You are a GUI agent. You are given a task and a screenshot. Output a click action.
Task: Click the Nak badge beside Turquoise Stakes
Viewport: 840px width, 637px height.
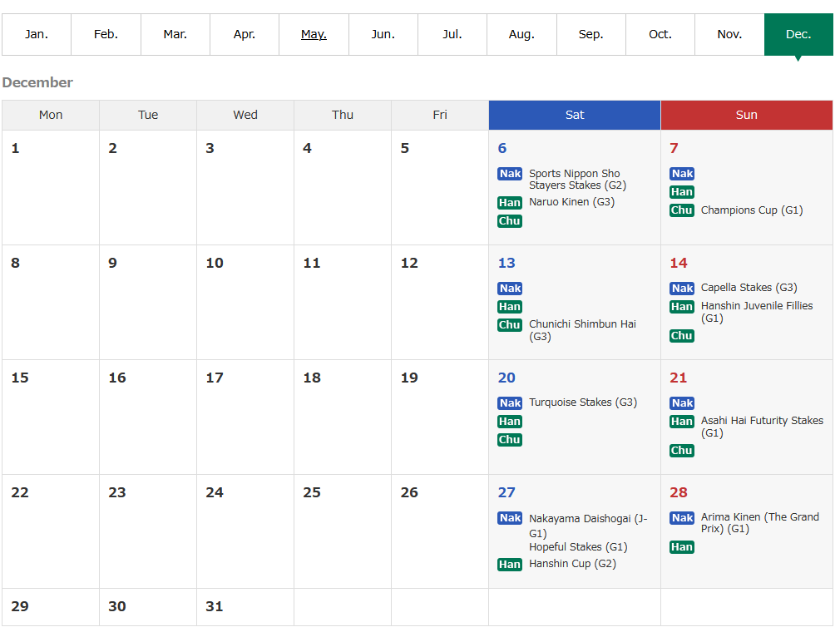(x=510, y=402)
